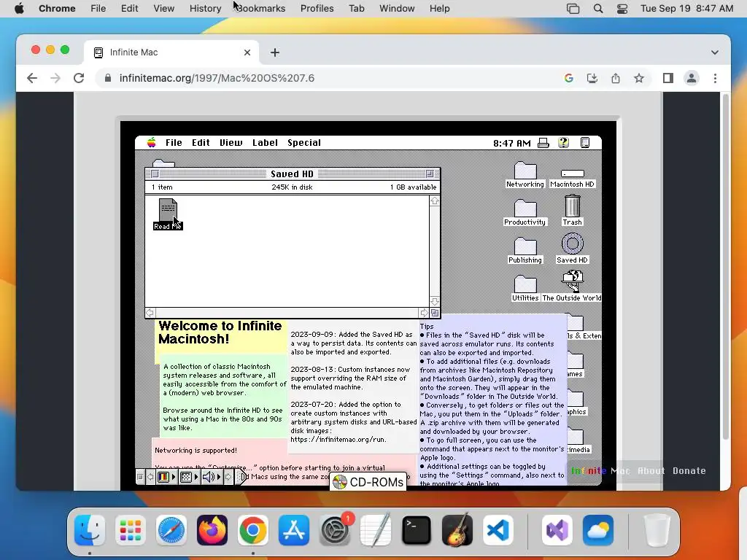Image resolution: width=747 pixels, height=560 pixels.
Task: Open the Special menu
Action: (x=304, y=142)
